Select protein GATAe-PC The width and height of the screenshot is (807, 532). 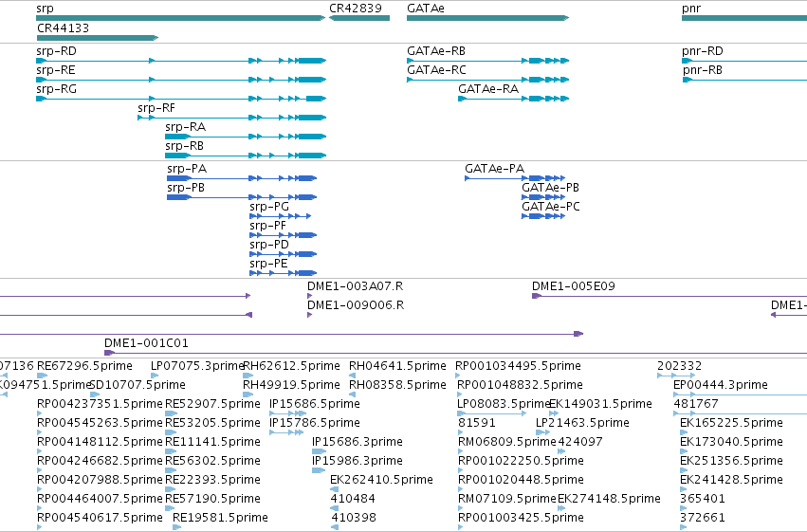point(543,216)
